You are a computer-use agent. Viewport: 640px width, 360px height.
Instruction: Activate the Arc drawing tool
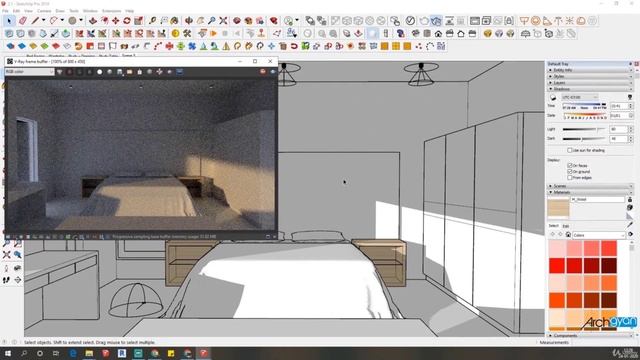[54, 20]
